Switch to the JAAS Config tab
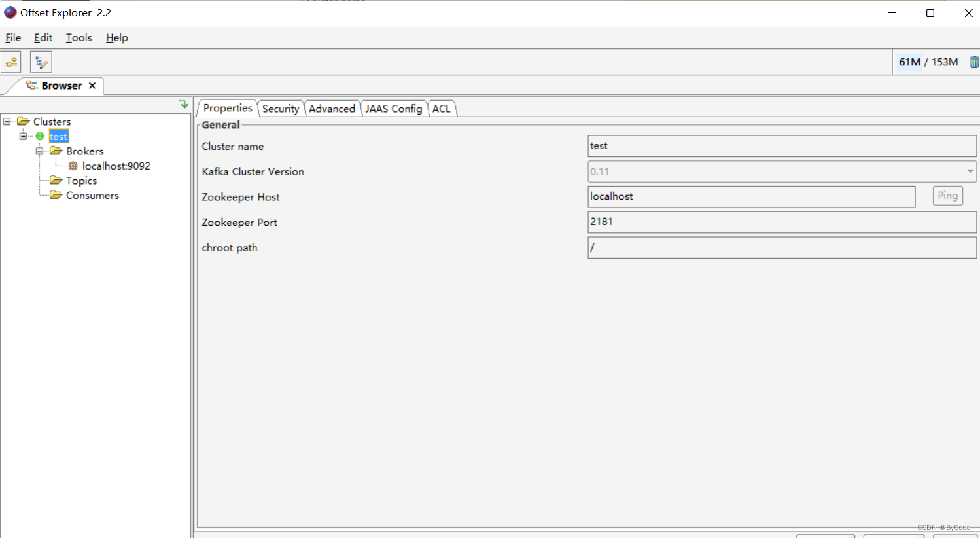This screenshot has width=980, height=538. [394, 109]
